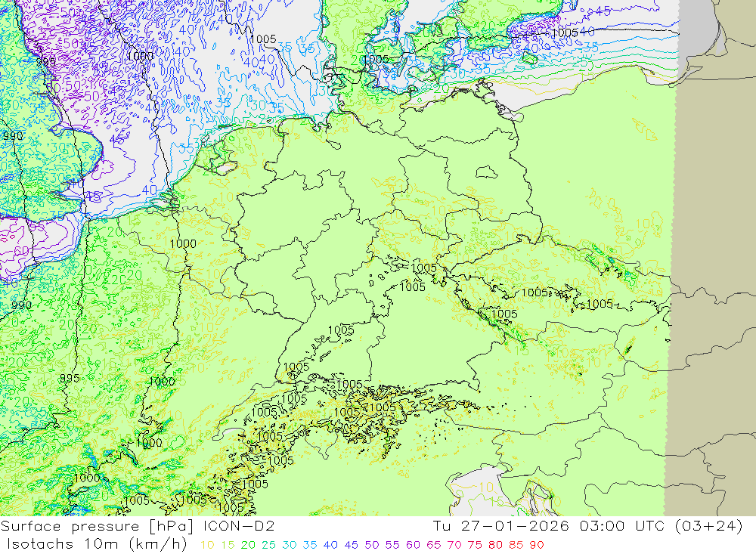Click the '70' legend value in bottom scale
The image size is (756, 554).
point(454,546)
